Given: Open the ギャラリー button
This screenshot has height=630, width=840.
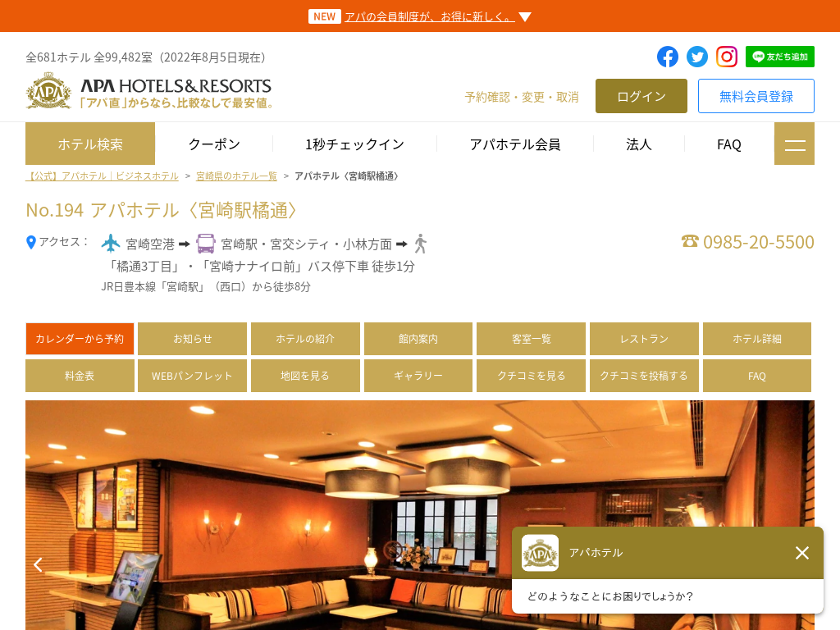Looking at the screenshot, I should tap(418, 376).
